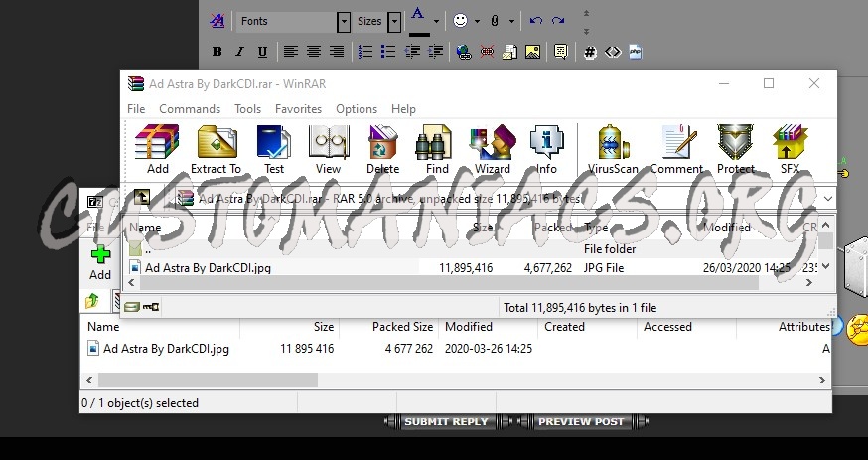Click the WinRAR horizontal scrollbar
Viewport: 868px width, 460px height.
tap(449, 282)
